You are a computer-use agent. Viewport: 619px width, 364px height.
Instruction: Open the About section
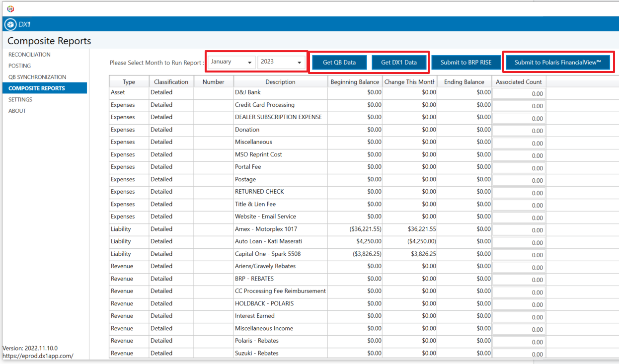[x=17, y=111]
